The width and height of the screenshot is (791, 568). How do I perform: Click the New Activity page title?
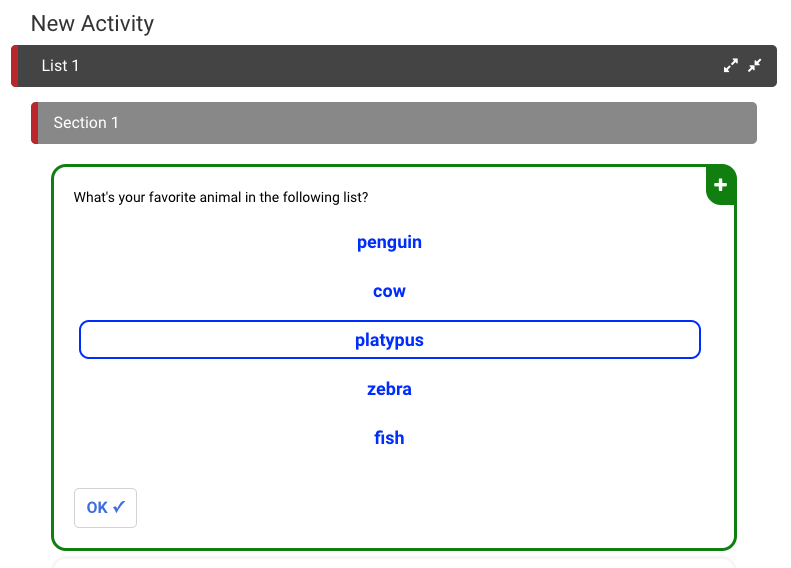(92, 23)
